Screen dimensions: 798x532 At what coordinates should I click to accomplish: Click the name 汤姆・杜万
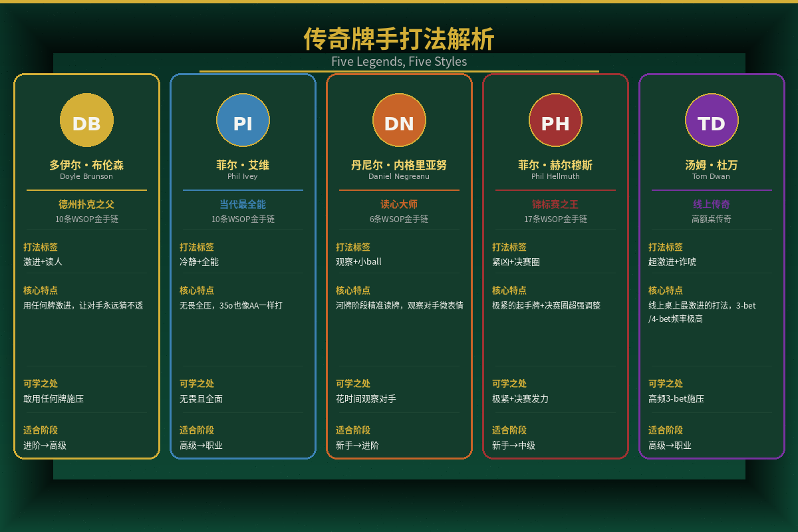[x=712, y=165]
